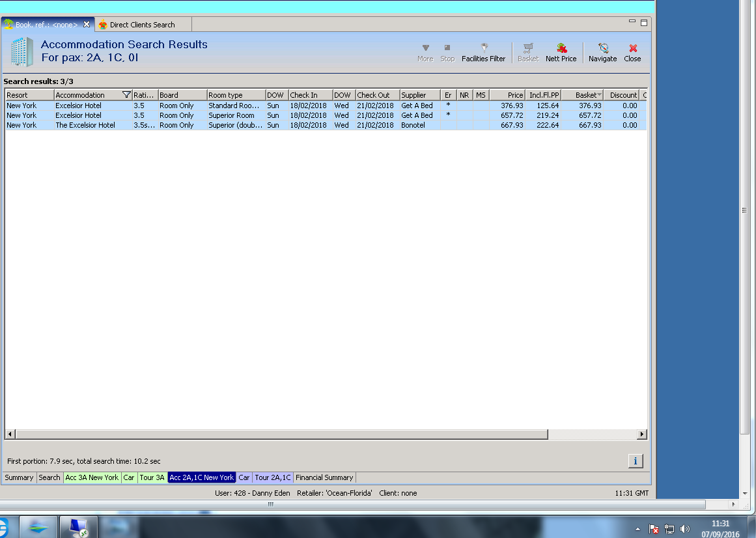Open the remote desktop taskbar icon
The width and height of the screenshot is (756, 538).
tap(78, 527)
